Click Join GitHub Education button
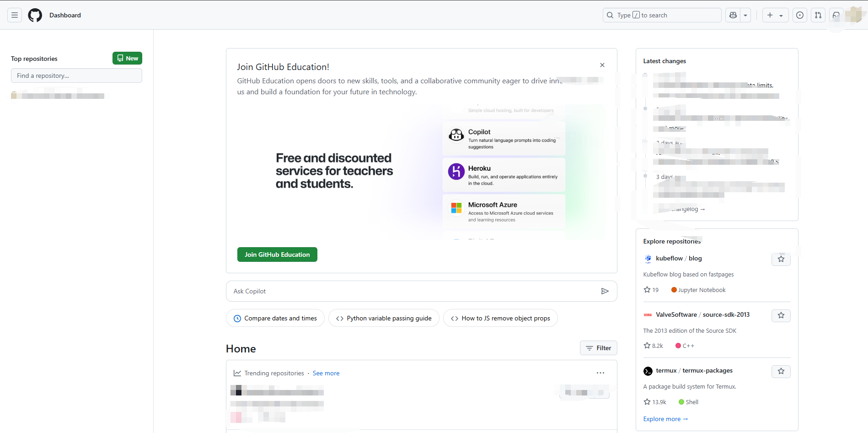The height and width of the screenshot is (433, 868). click(277, 254)
